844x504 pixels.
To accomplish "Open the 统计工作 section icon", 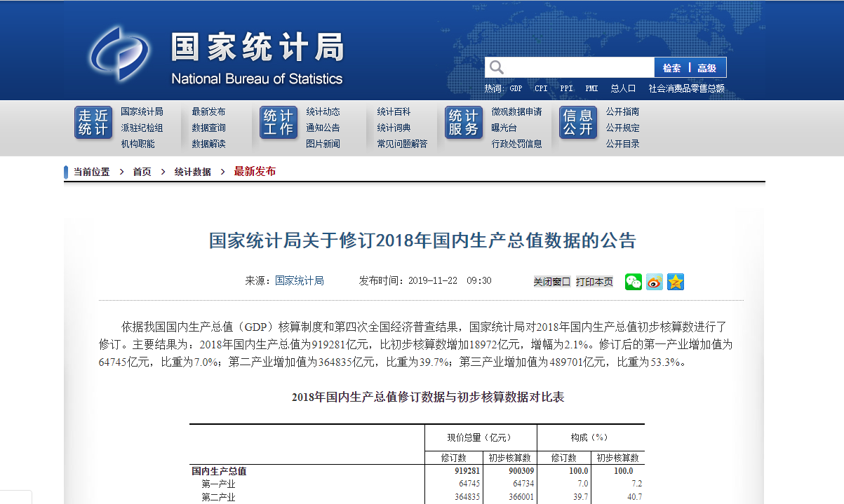I will point(279,123).
